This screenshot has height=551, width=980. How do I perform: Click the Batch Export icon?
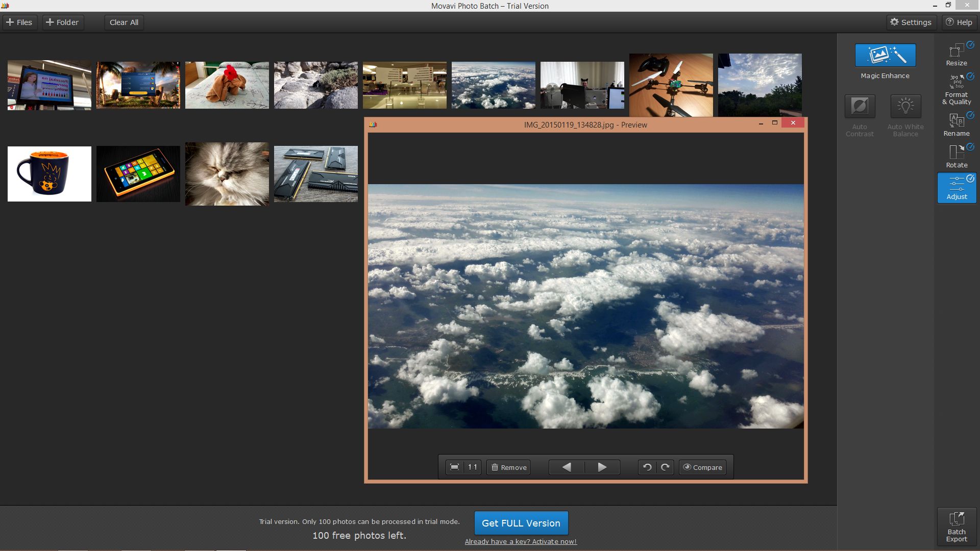(x=957, y=527)
